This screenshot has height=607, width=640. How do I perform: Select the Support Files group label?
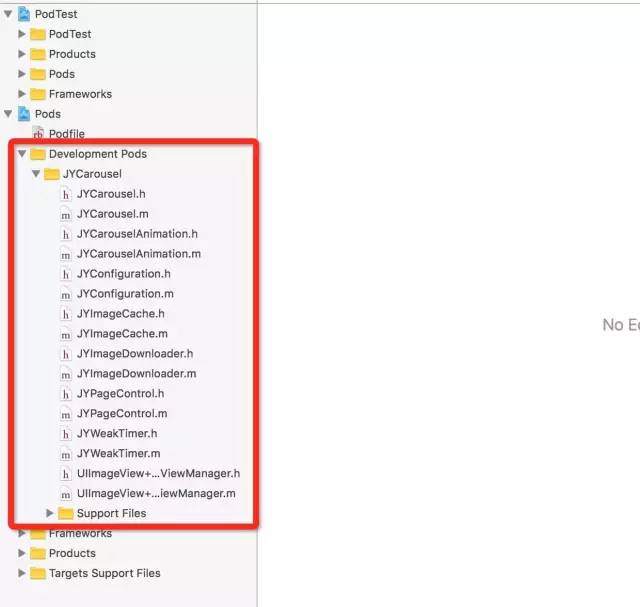click(111, 514)
